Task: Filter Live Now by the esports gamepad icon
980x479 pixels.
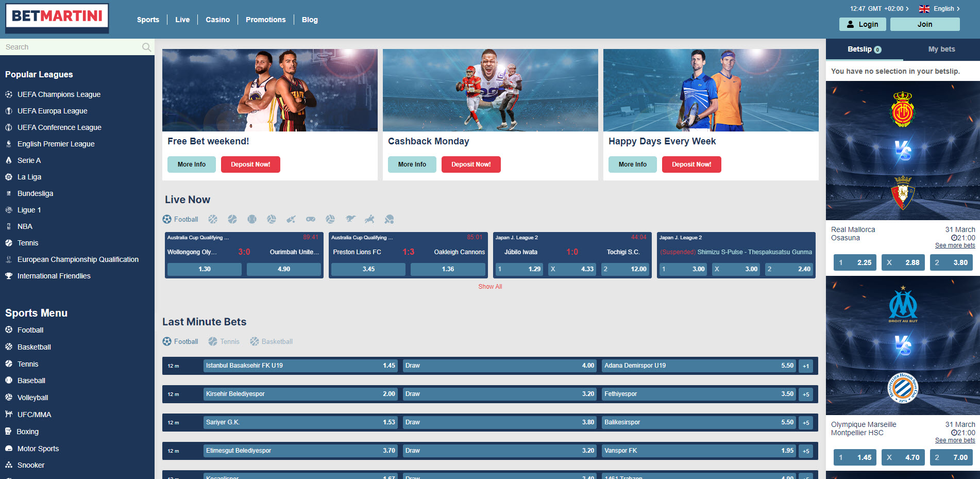Action: 311,219
